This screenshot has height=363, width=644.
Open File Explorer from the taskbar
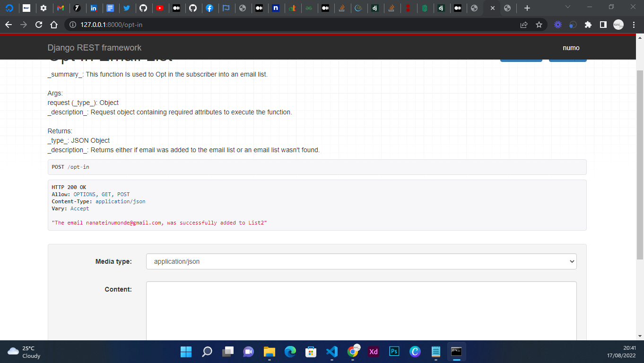(x=270, y=352)
